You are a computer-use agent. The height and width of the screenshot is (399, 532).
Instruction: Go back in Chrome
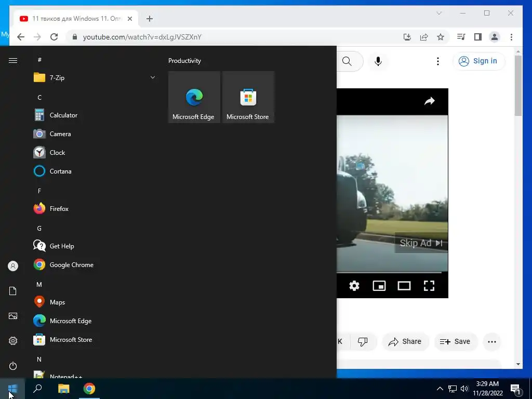pyautogui.click(x=21, y=37)
